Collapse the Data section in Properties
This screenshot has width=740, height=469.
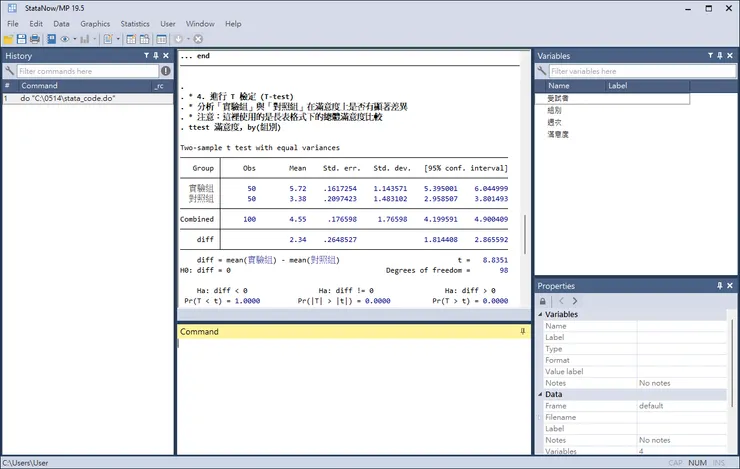coord(540,394)
